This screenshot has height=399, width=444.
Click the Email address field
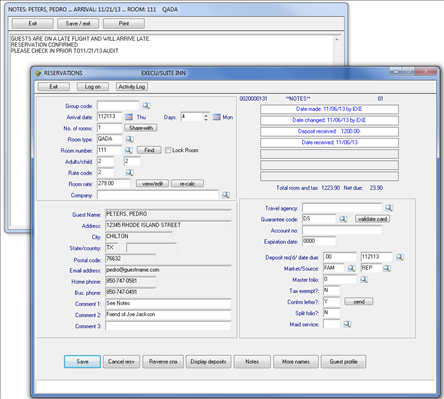coord(168,270)
